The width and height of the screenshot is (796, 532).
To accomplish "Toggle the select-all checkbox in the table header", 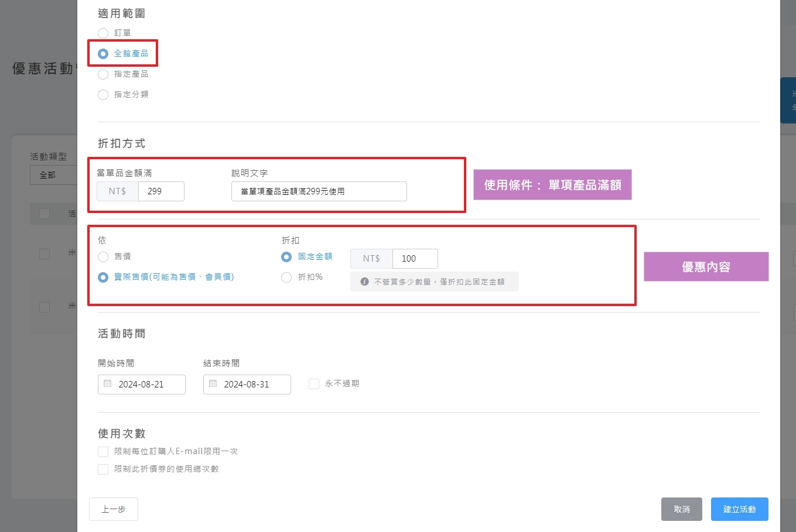I will (x=45, y=214).
